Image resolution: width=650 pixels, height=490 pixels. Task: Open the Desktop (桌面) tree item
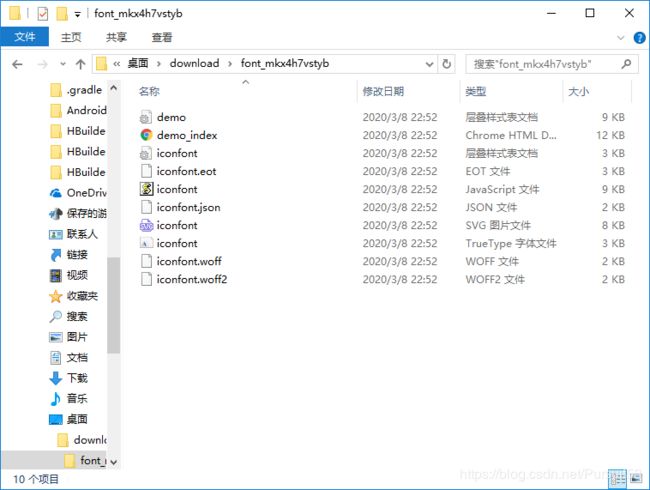pyautogui.click(x=68, y=419)
